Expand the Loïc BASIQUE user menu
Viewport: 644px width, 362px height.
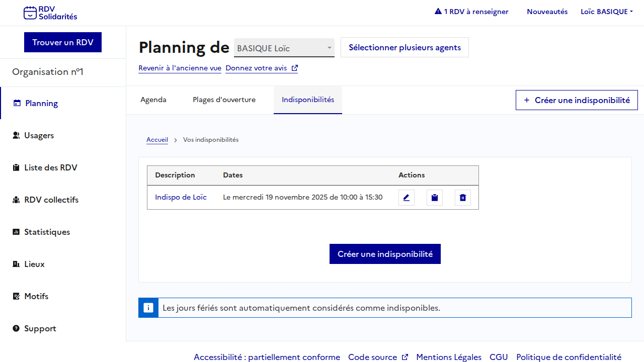point(606,12)
